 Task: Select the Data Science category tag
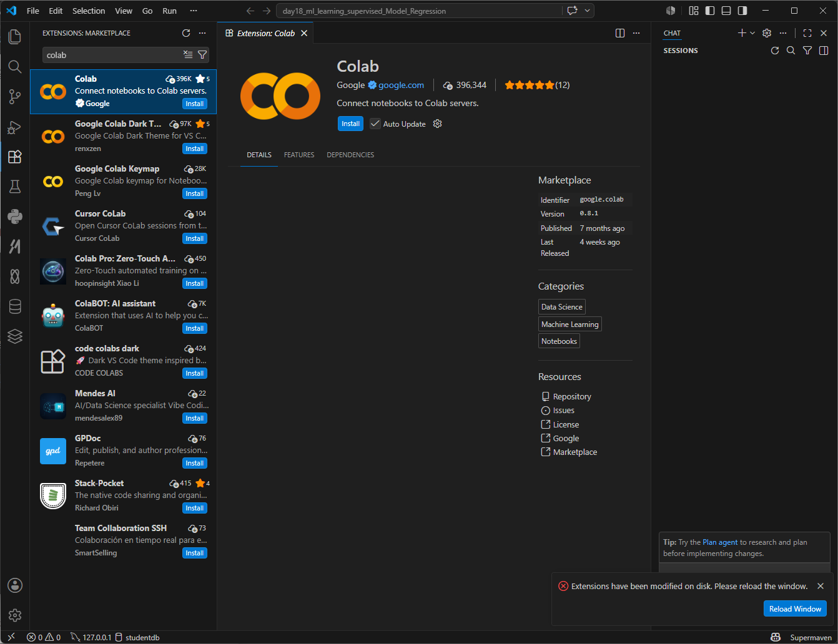562,306
